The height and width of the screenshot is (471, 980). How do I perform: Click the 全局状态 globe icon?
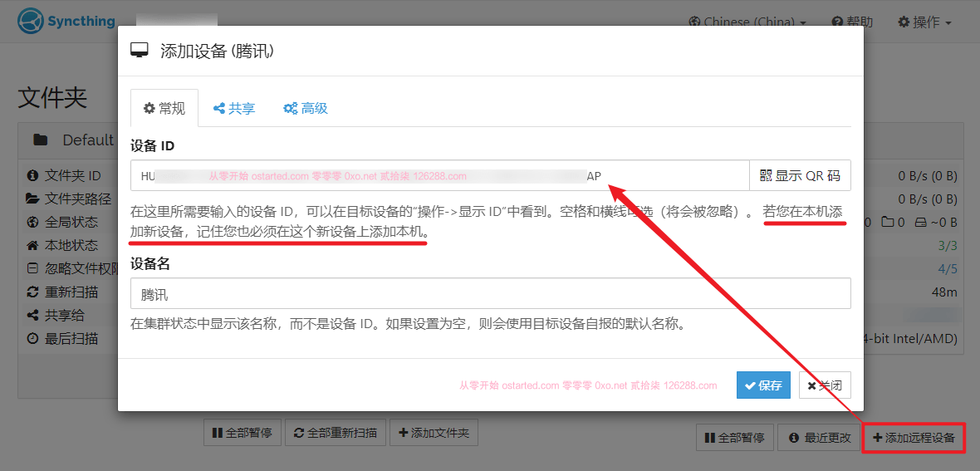[x=32, y=222]
